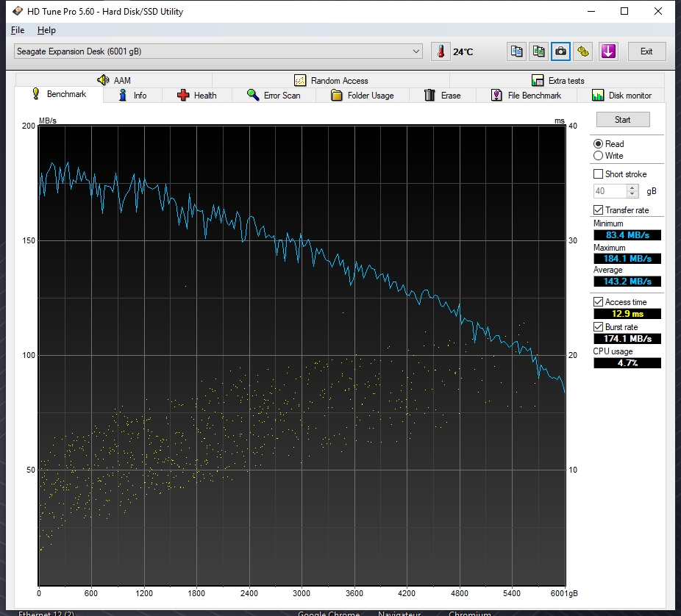Select the Write radio option
The image size is (681, 616).
tap(598, 156)
